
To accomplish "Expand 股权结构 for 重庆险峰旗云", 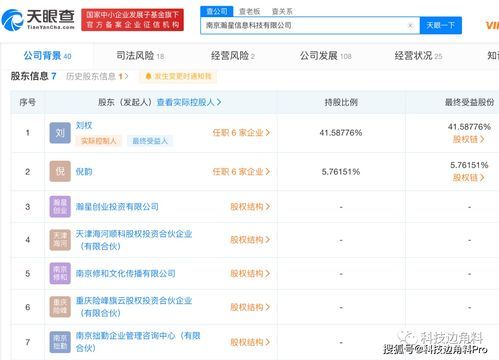I will click(250, 307).
